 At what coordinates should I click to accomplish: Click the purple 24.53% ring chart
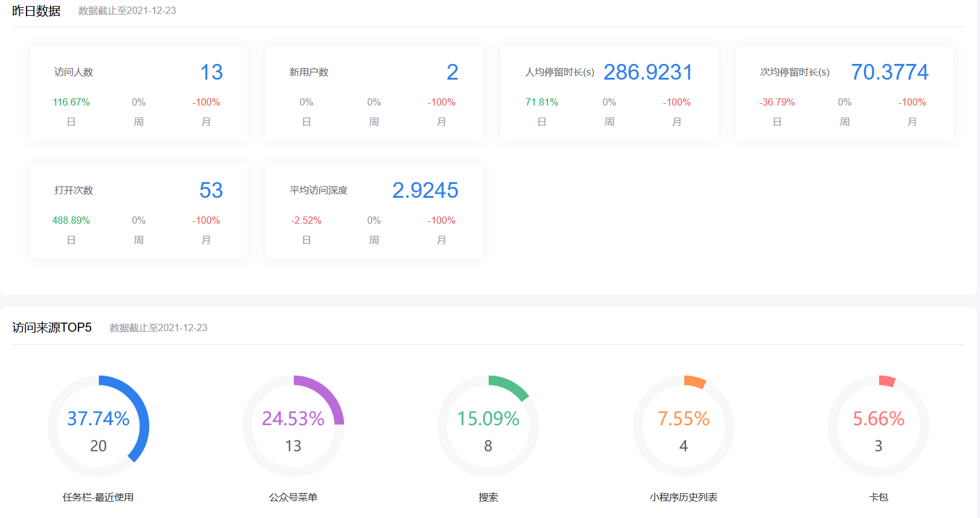(293, 426)
